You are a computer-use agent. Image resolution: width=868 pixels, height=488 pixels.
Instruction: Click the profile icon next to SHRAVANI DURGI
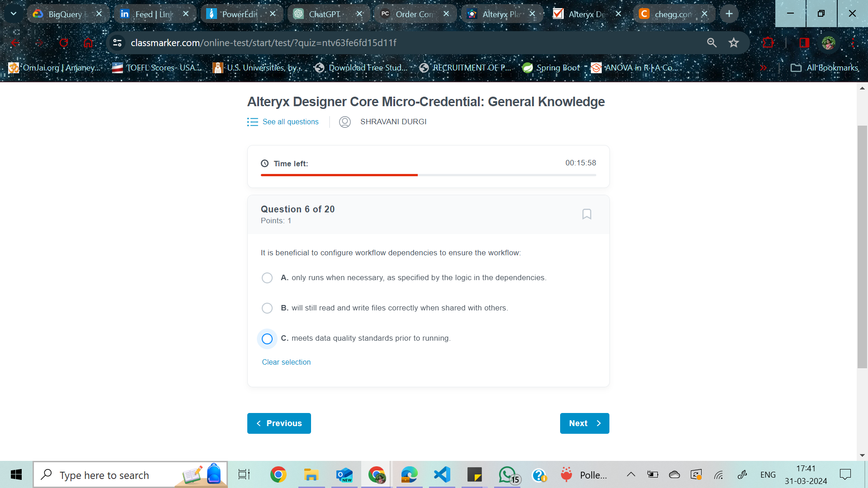[345, 122]
